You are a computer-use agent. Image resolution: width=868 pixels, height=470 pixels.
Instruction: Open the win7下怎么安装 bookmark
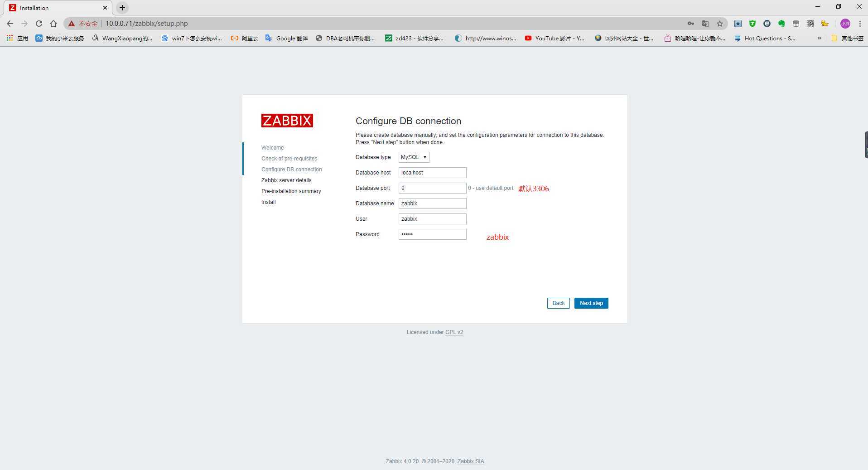[x=192, y=39]
